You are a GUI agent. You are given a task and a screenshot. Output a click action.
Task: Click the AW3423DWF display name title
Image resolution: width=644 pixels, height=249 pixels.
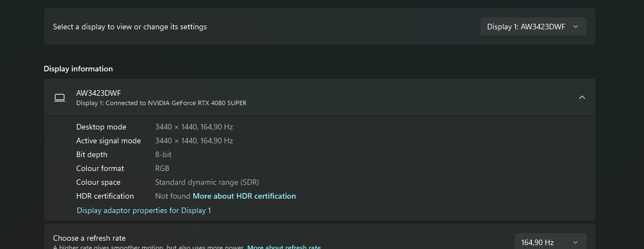tap(98, 93)
